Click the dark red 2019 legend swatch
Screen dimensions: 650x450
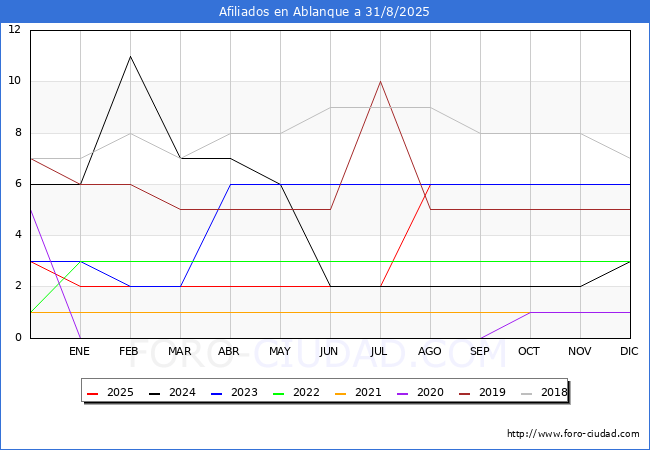click(x=464, y=393)
